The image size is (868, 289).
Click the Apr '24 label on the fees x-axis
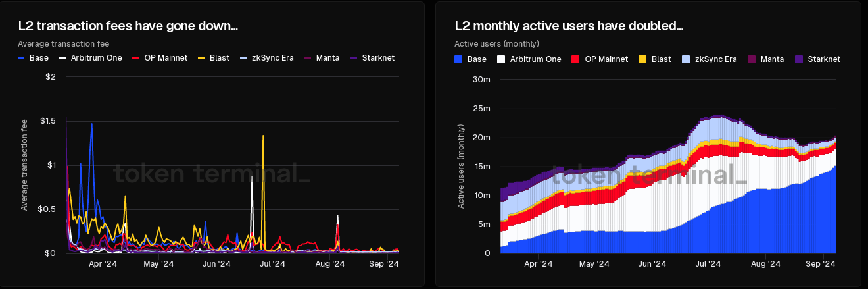(103, 264)
